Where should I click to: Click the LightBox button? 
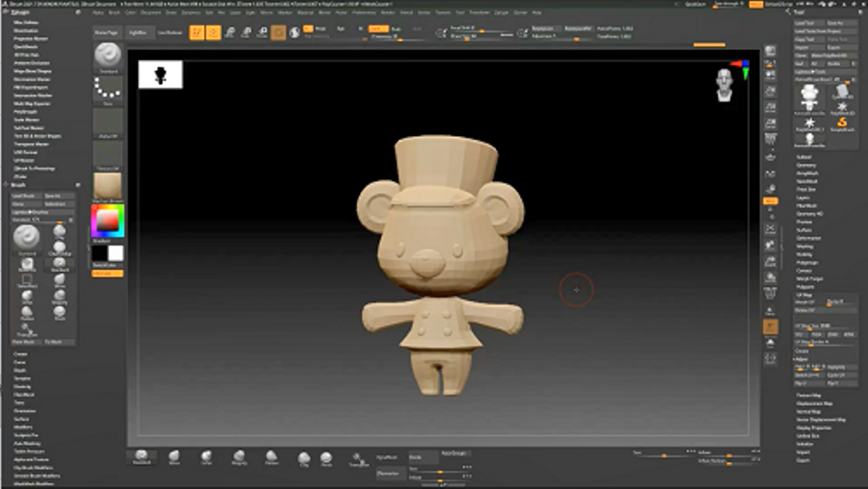coord(137,33)
